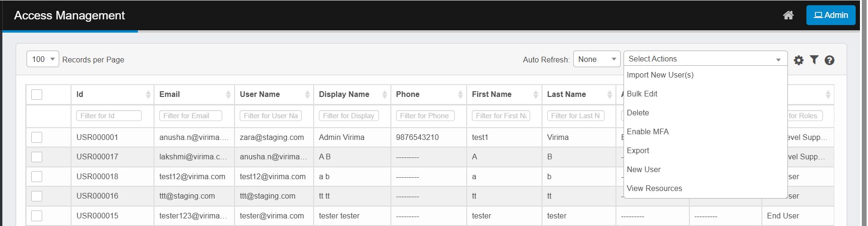Click the Filter for Email field
This screenshot has width=868, height=226.
[x=192, y=116]
